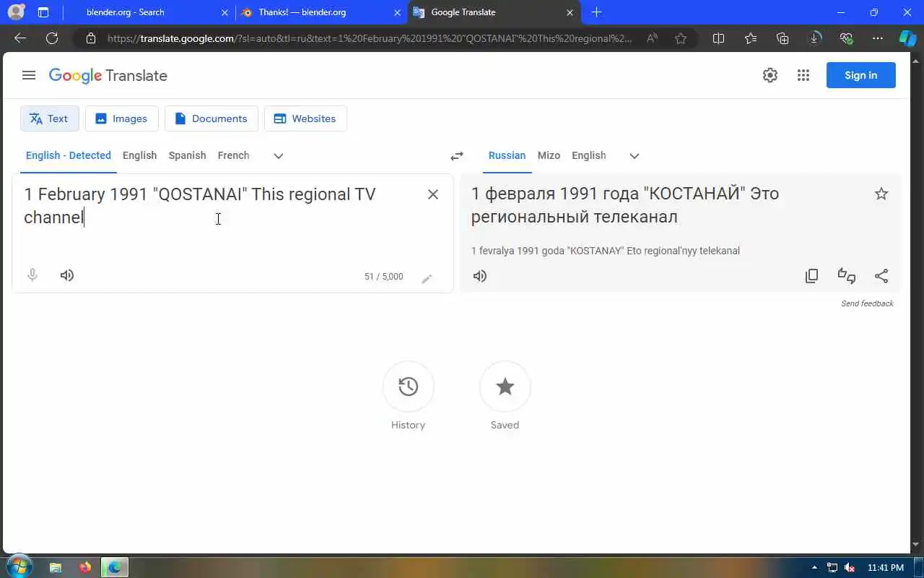924x578 pixels.
Task: Rate this translation icon
Action: coord(847,276)
